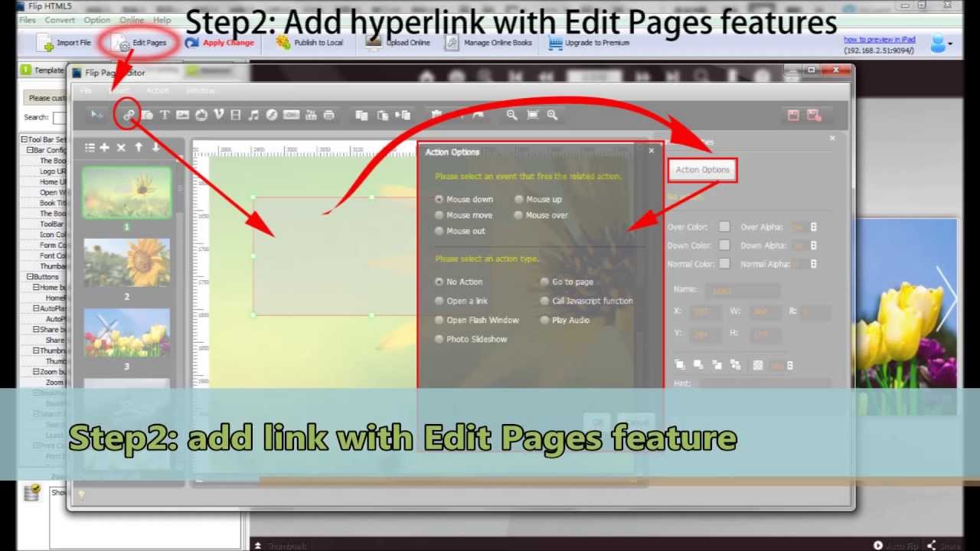The image size is (980, 551).
Task: Collapse the AutoPlay tree node
Action: pyautogui.click(x=36, y=308)
